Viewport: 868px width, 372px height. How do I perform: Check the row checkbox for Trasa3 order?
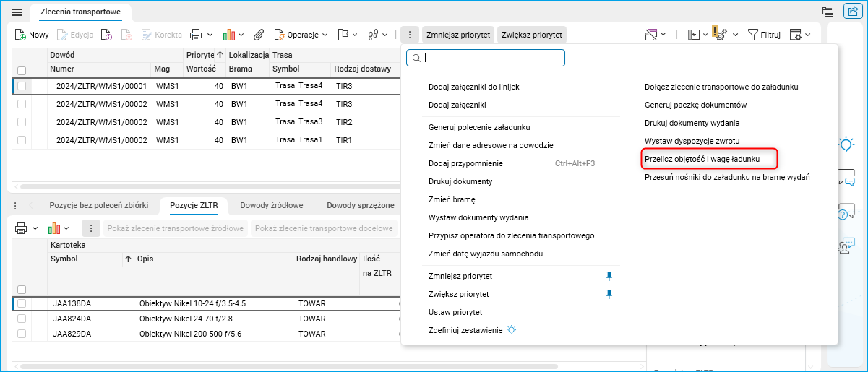(x=22, y=122)
